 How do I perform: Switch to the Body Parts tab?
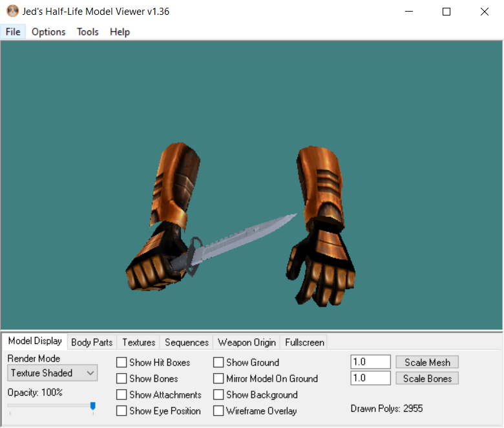92,342
